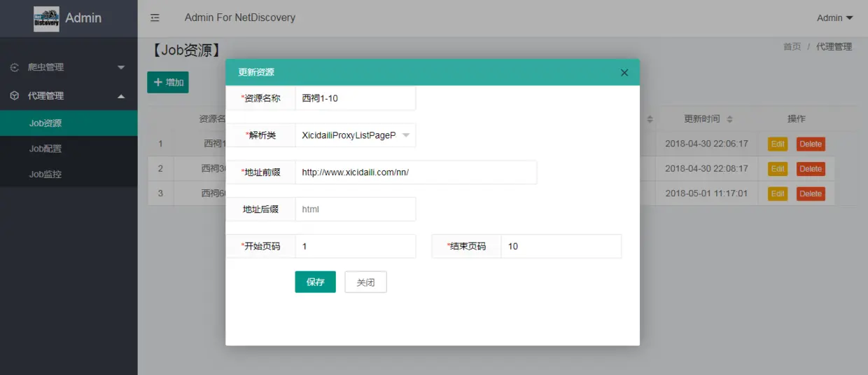Click sort arrows beside 更新时间 column
868x375 pixels.
(729, 119)
